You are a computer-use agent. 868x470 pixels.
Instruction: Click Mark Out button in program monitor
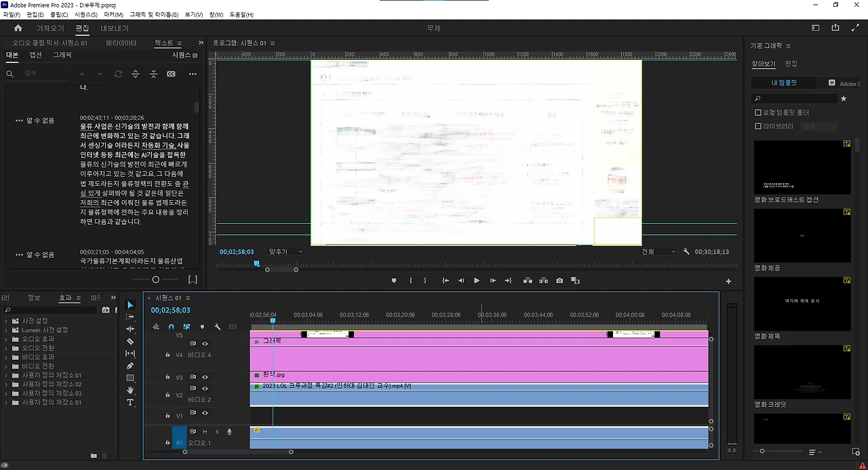[425, 281]
